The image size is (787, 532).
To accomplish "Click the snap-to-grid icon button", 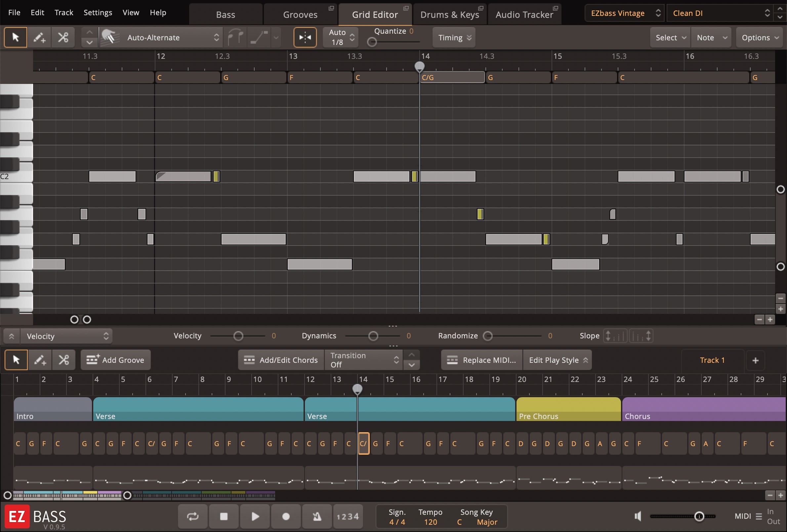I will (305, 37).
